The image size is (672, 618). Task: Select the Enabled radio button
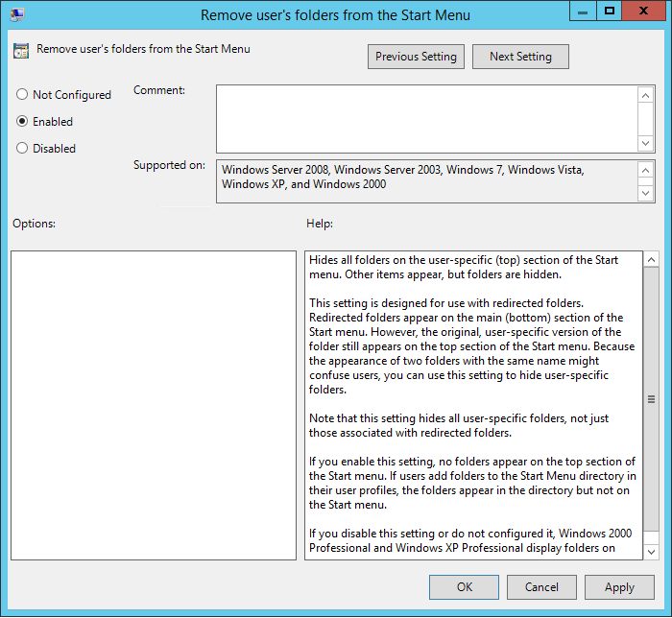point(22,122)
